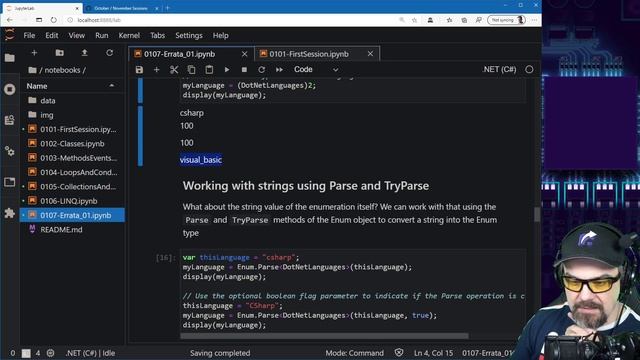Navigate to notebooks breadcrumb folder

(x=62, y=70)
